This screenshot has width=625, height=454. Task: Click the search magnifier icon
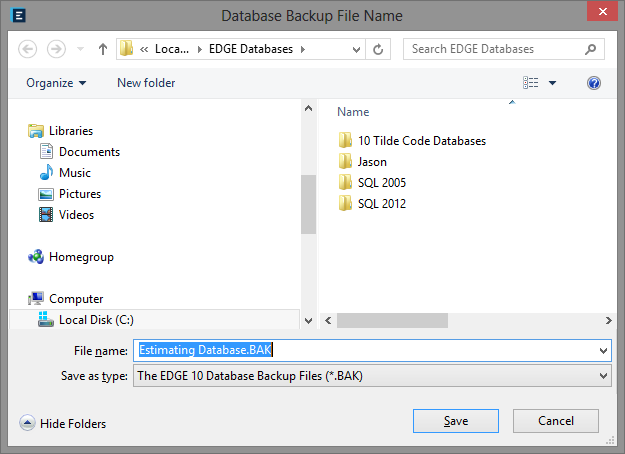click(x=592, y=49)
